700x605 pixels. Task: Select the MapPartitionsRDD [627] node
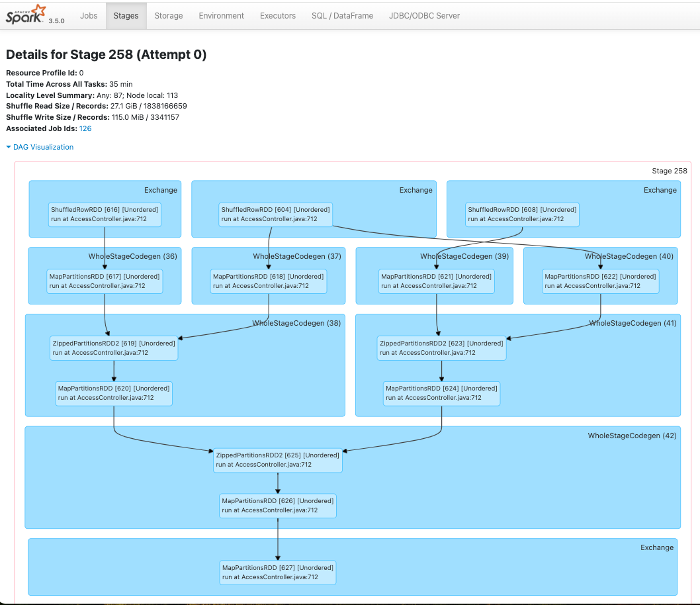tap(277, 573)
